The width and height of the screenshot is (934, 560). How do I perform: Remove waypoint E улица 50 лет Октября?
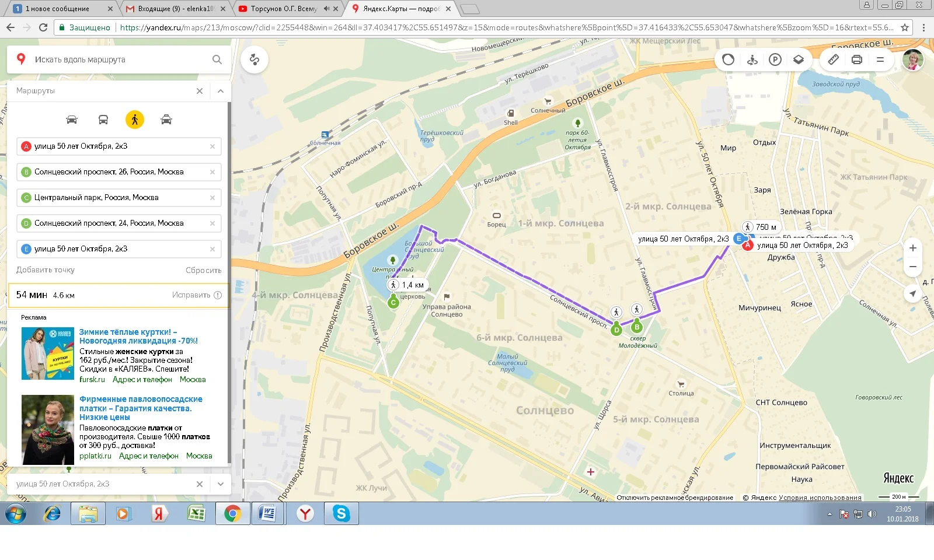[x=212, y=249]
